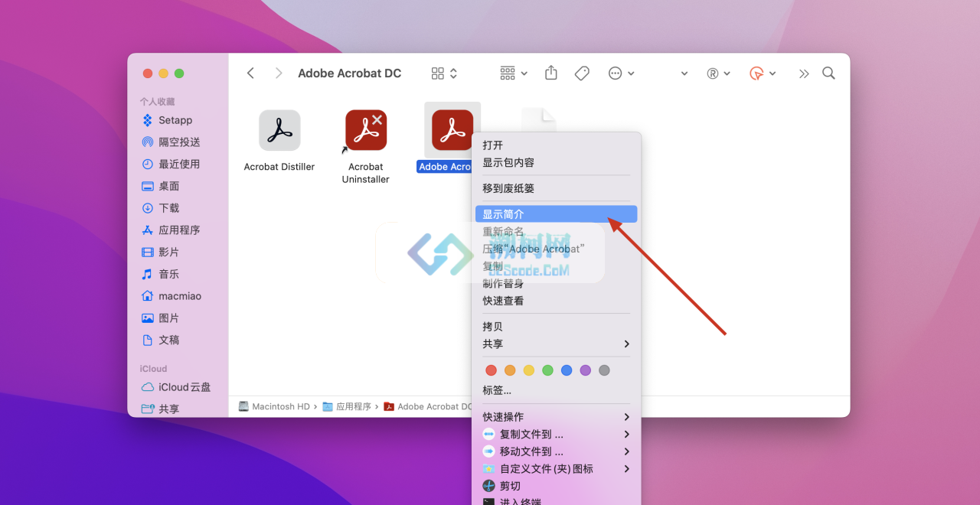Open the Finder search magnifier
The width and height of the screenshot is (980, 505).
828,73
